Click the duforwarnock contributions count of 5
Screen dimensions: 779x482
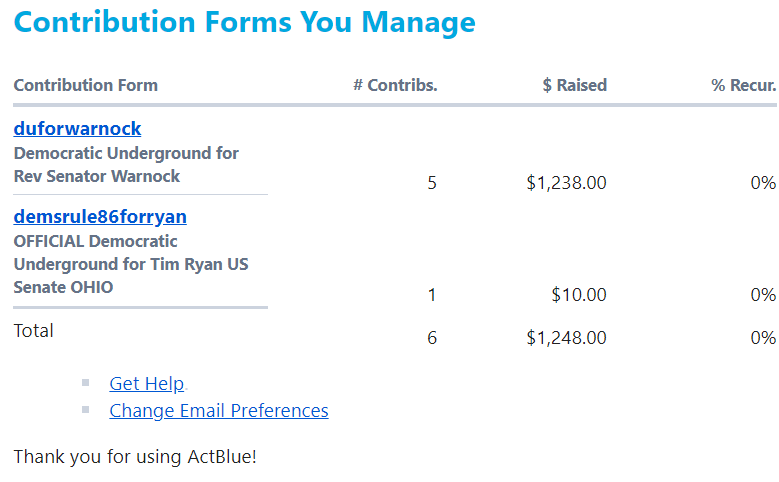pyautogui.click(x=432, y=183)
